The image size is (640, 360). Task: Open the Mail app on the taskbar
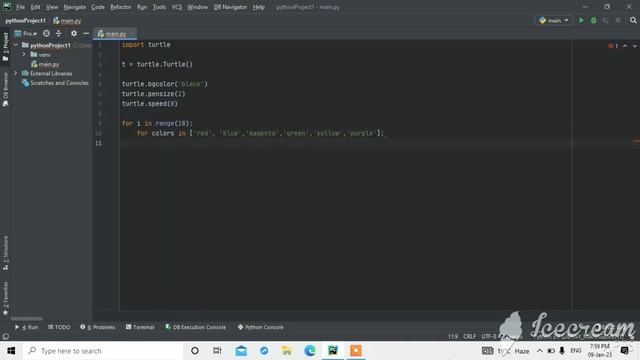(241, 351)
